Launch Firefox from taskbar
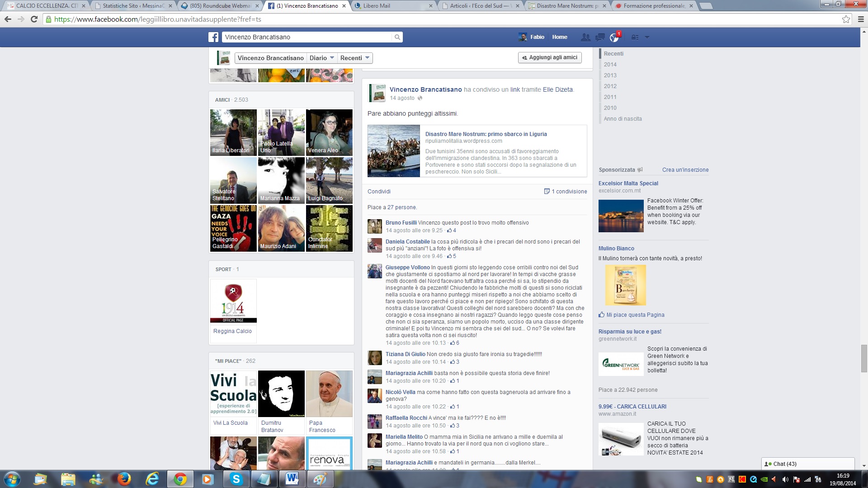This screenshot has width=868, height=488. [x=123, y=479]
